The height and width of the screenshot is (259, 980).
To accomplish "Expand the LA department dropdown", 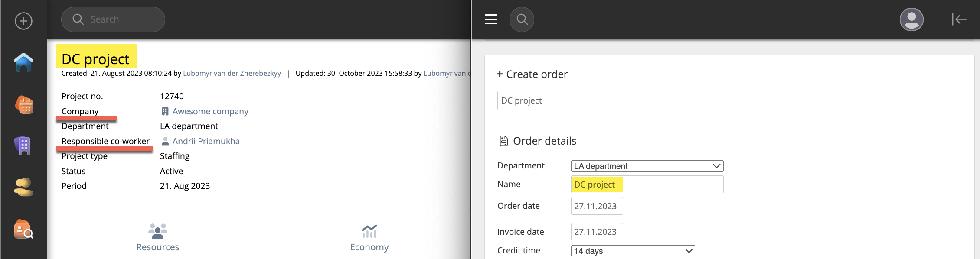I will click(x=647, y=166).
